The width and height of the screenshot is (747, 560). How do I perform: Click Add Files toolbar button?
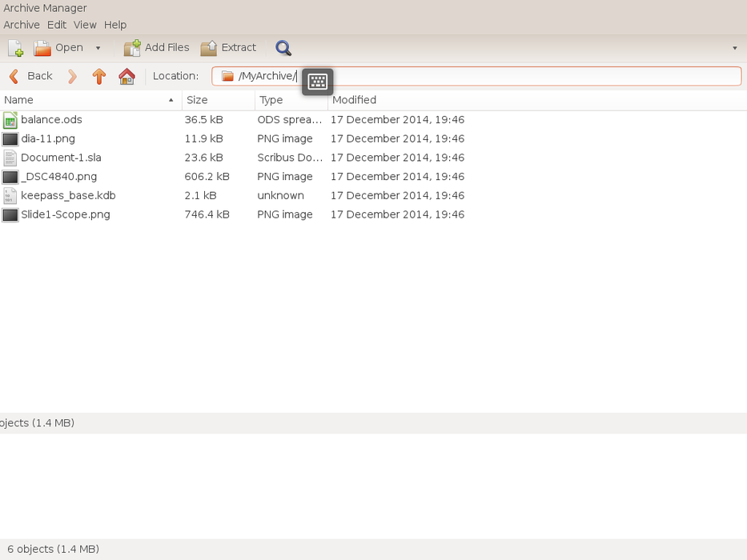tap(157, 48)
